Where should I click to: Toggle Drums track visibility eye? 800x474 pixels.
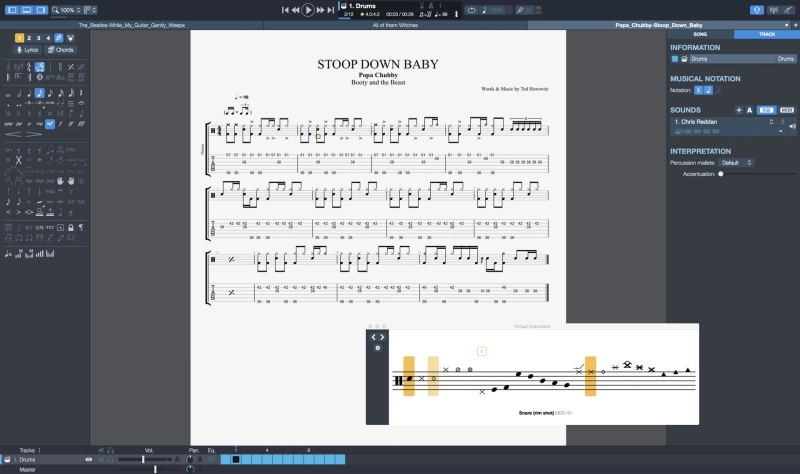(x=88, y=460)
